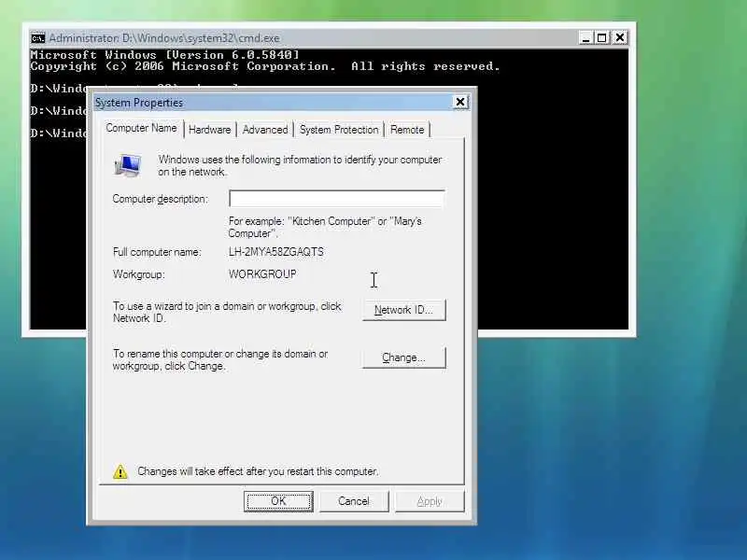Click the Copyright line in cmd window

(265, 66)
